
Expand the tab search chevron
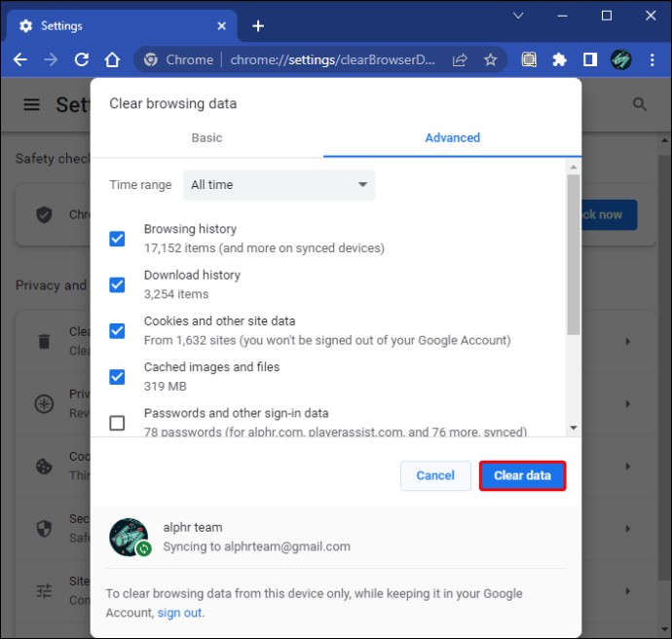(519, 17)
